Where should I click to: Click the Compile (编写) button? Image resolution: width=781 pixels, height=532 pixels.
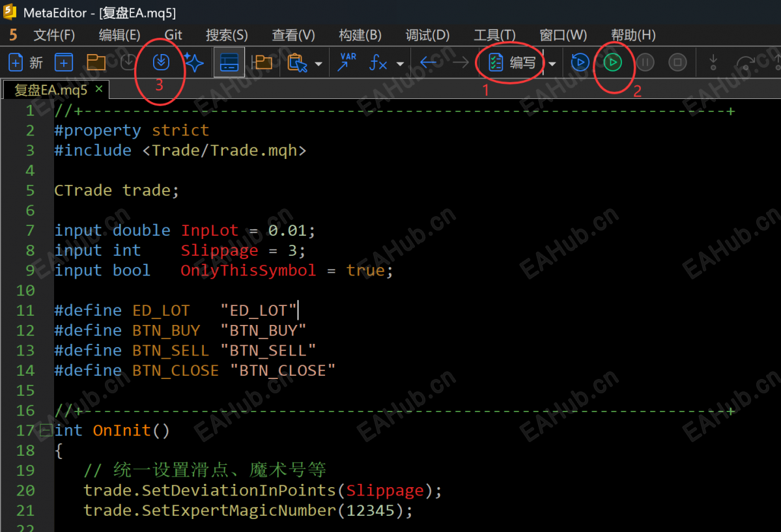pyautogui.click(x=511, y=63)
